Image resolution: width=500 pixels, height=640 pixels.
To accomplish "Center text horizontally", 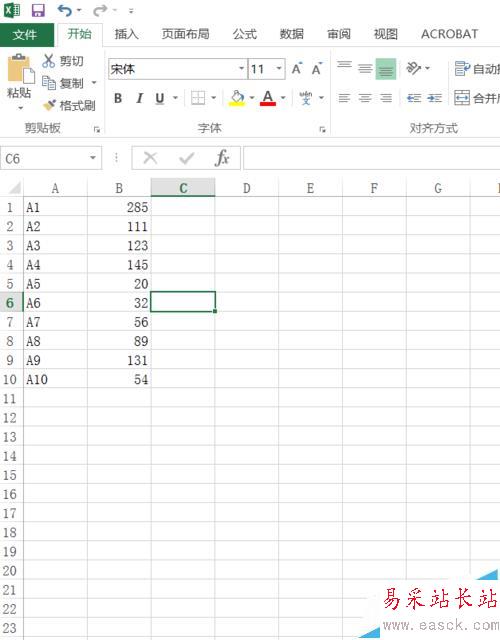I will coord(365,98).
